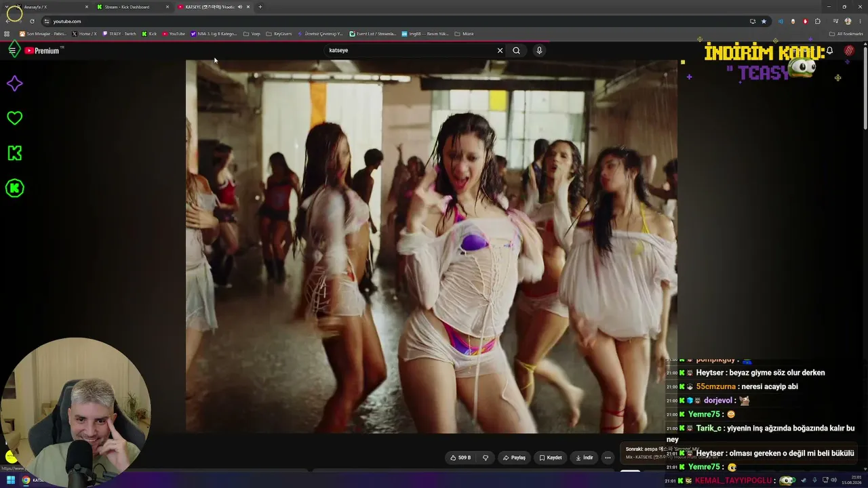Like the video with 509 B likes
Screen dimensions: 868x488
click(460, 457)
